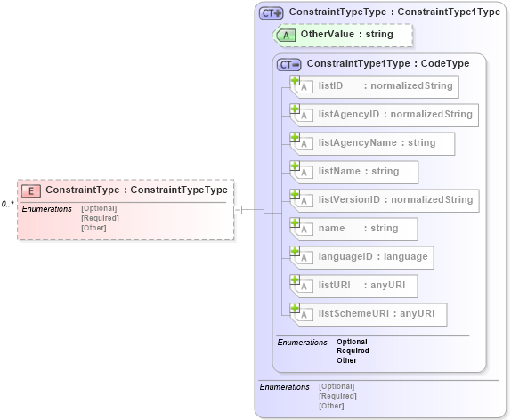Click '[Optional]' in the ConstraintTypeType bottom enumerations

click(x=337, y=386)
